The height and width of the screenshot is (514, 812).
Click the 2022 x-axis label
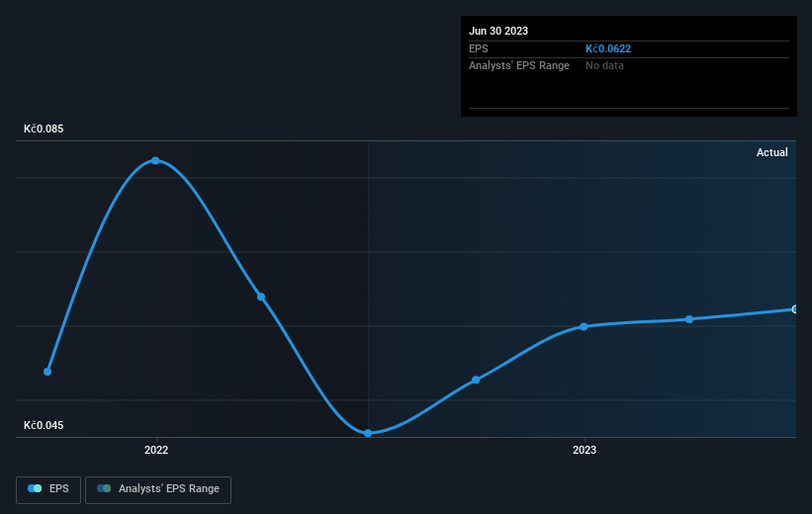click(x=156, y=450)
